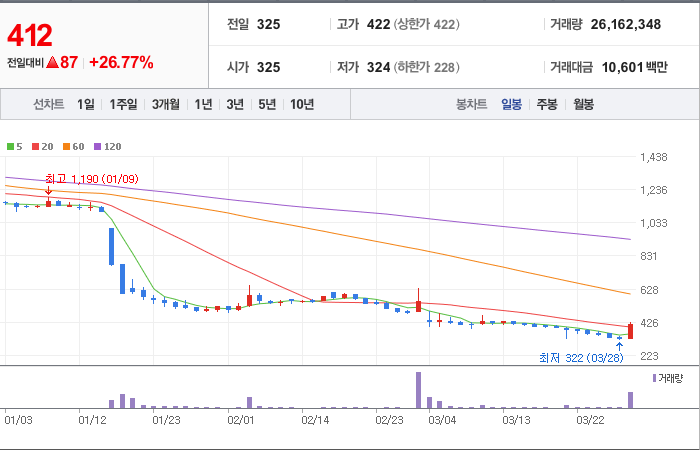Viewport: 700px width, 450px height.
Task: Click the 628 price axis label
Action: [649, 290]
